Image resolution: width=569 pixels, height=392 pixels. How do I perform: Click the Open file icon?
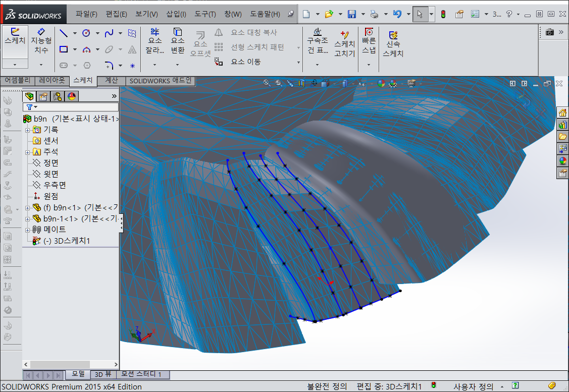(329, 14)
